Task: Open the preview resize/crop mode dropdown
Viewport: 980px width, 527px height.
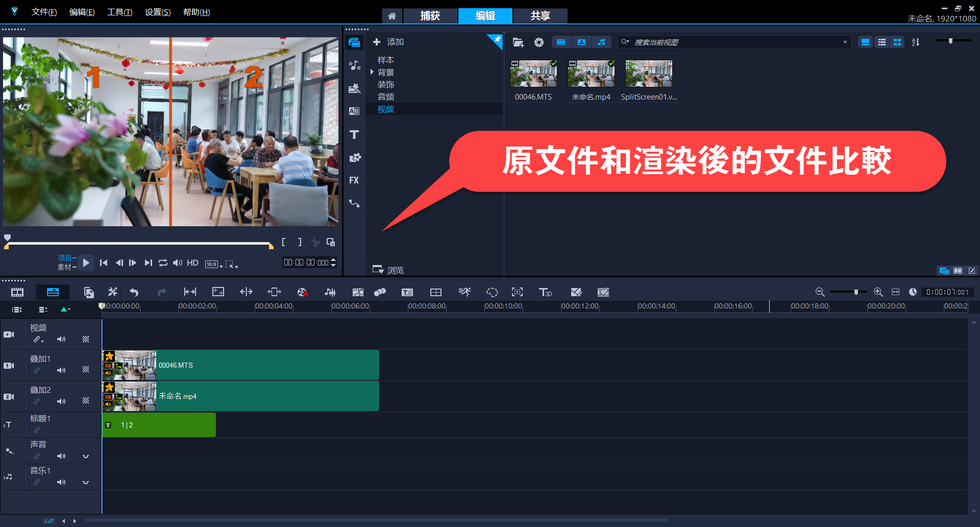Action: 232,264
